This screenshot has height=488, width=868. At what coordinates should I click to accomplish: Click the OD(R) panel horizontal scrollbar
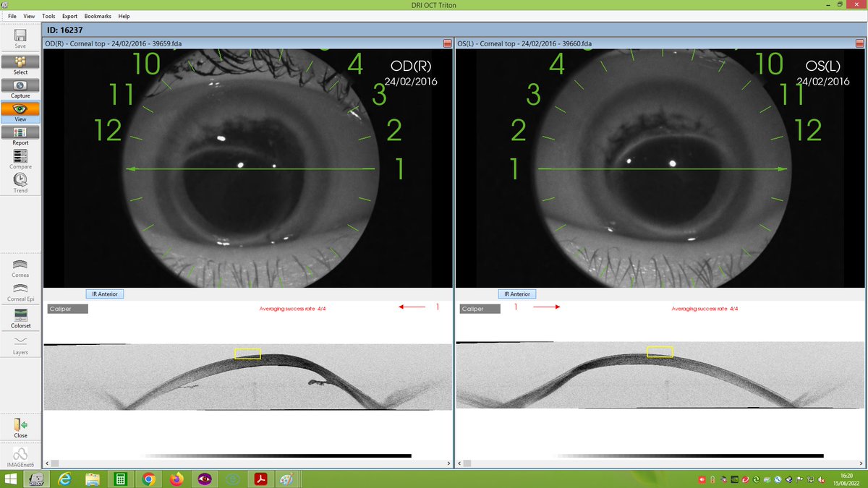[247, 463]
